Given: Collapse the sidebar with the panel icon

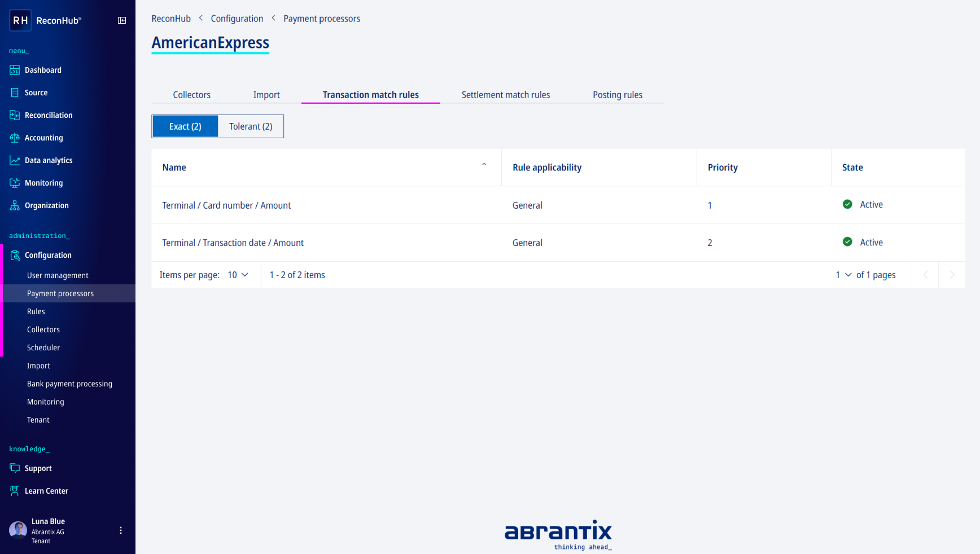Looking at the screenshot, I should (122, 20).
